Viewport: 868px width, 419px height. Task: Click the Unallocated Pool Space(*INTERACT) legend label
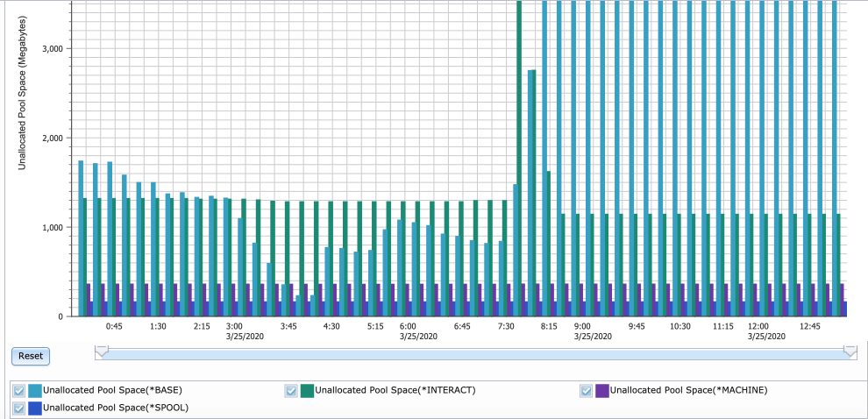click(395, 391)
